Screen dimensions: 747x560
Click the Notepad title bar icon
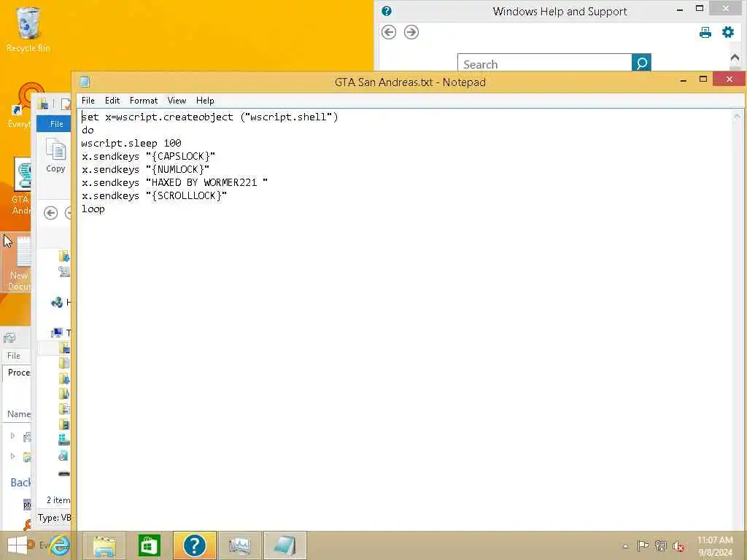pyautogui.click(x=85, y=82)
